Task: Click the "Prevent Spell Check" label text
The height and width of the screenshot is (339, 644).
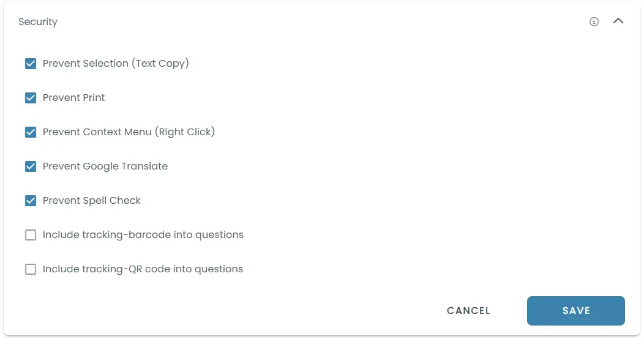Action: click(92, 201)
